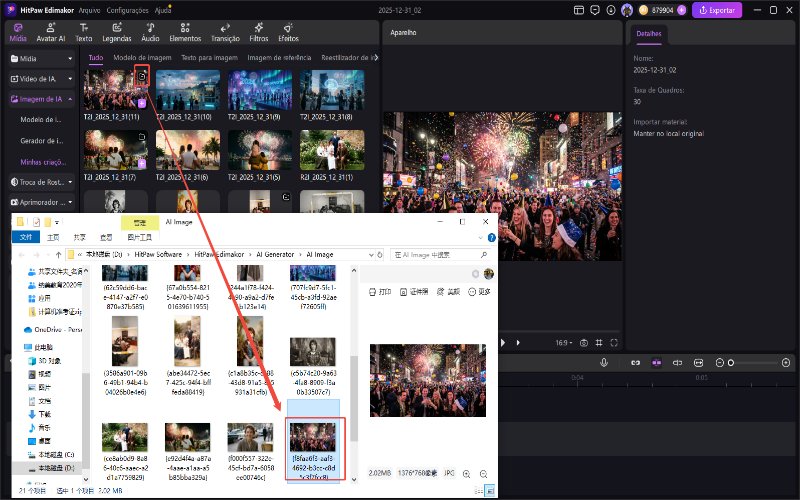Click the microphone voice-over icon on timeline
The width and height of the screenshot is (800, 500).
click(604, 362)
